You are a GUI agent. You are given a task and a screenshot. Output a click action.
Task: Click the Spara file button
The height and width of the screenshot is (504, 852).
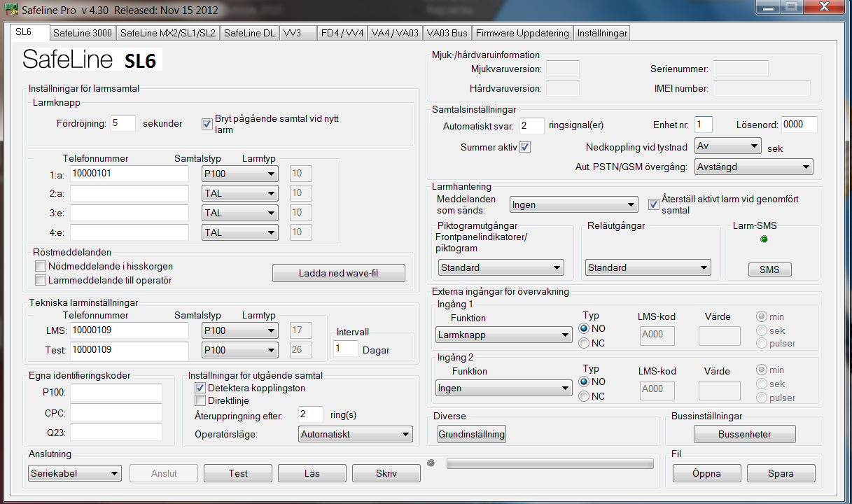coord(781,473)
